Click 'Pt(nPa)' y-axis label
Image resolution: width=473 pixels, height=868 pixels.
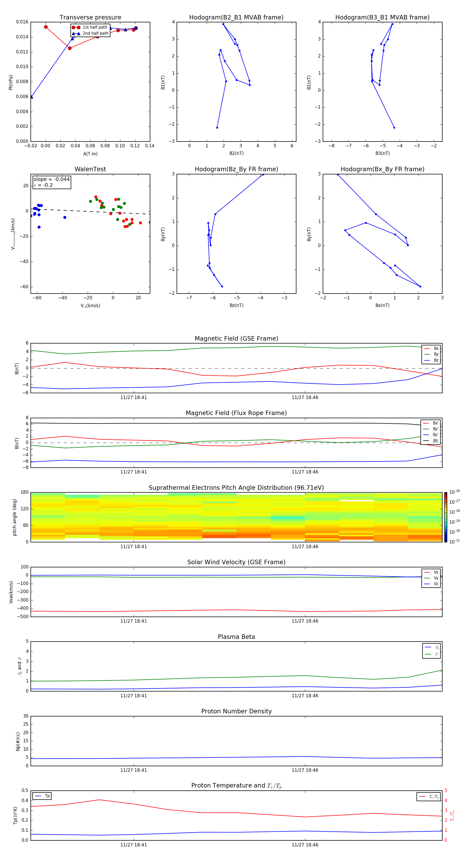(11, 82)
